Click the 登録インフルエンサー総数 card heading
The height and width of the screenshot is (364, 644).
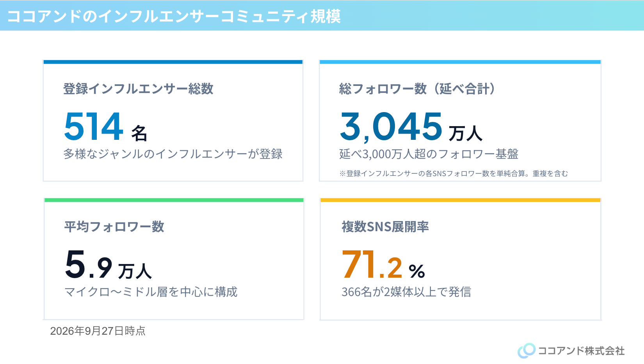(138, 89)
